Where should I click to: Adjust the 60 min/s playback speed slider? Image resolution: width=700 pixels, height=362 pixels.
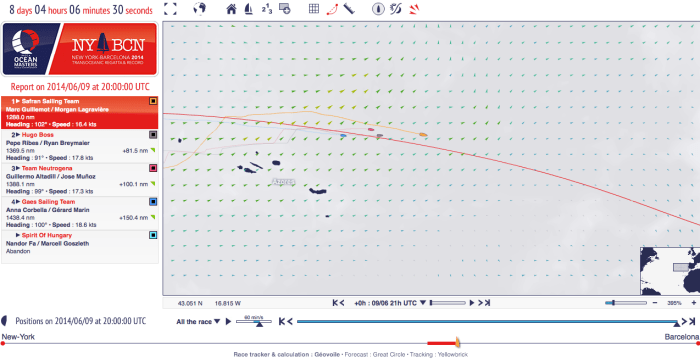[x=254, y=322]
